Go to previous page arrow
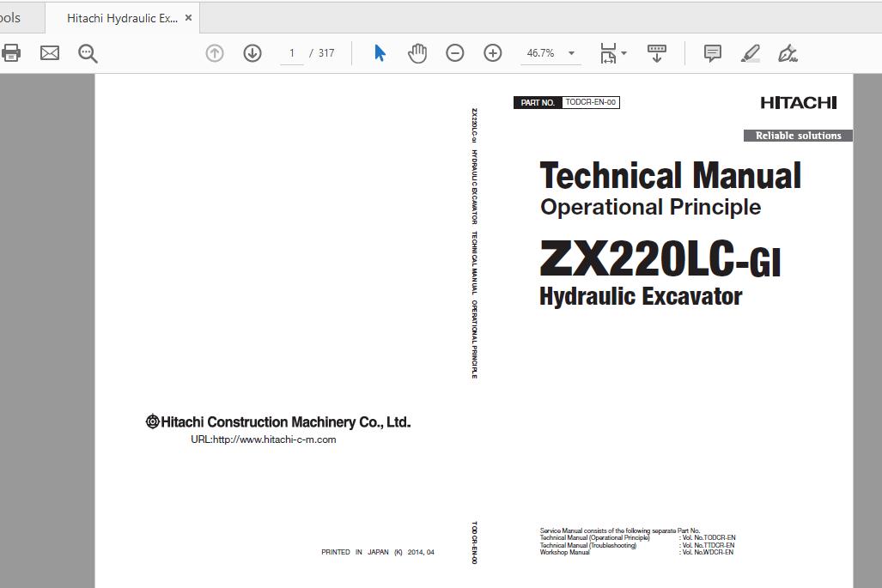This screenshot has width=882, height=588. click(215, 53)
